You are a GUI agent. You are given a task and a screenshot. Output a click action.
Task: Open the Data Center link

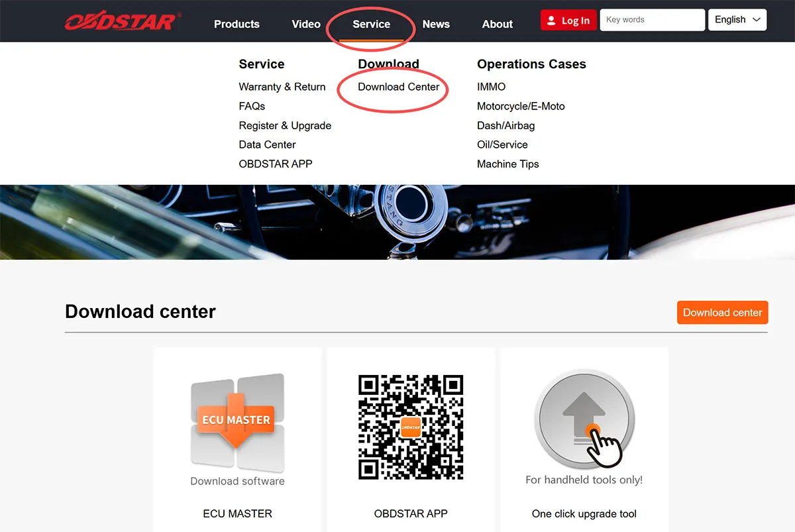(267, 144)
